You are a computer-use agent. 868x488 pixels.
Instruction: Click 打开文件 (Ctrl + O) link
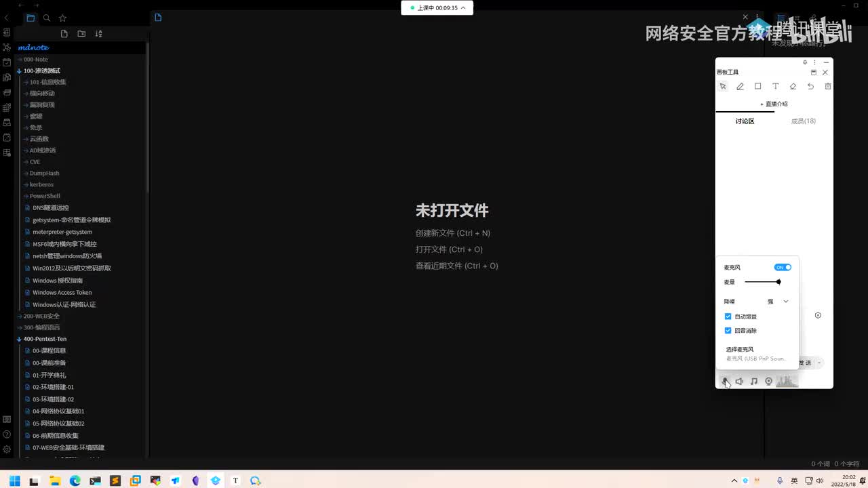tap(449, 249)
